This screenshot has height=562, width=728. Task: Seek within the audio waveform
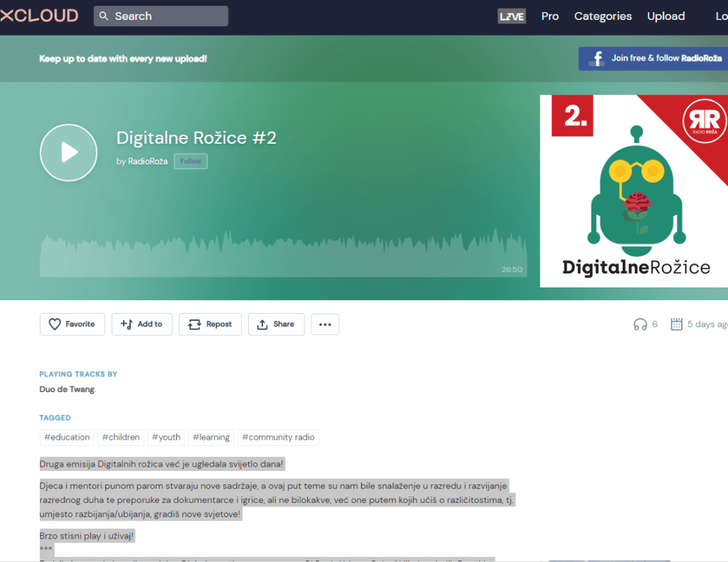(x=283, y=255)
